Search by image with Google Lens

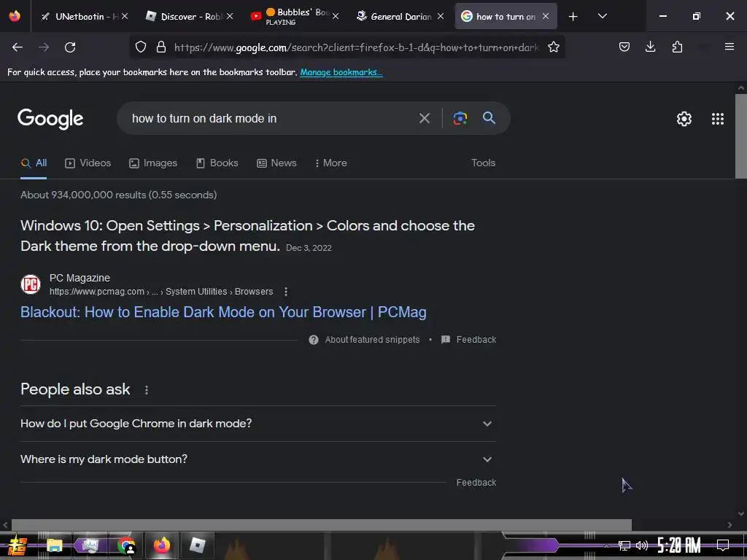[x=460, y=118]
